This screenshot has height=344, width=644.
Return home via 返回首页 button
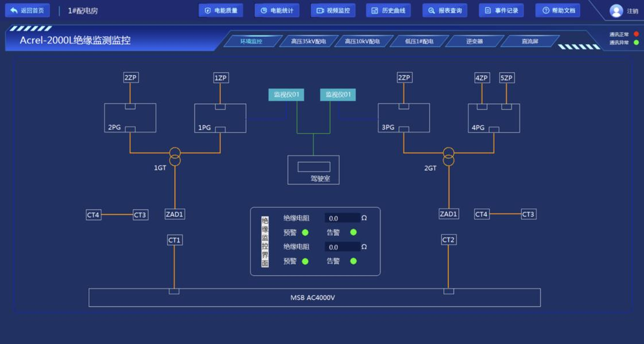click(27, 10)
